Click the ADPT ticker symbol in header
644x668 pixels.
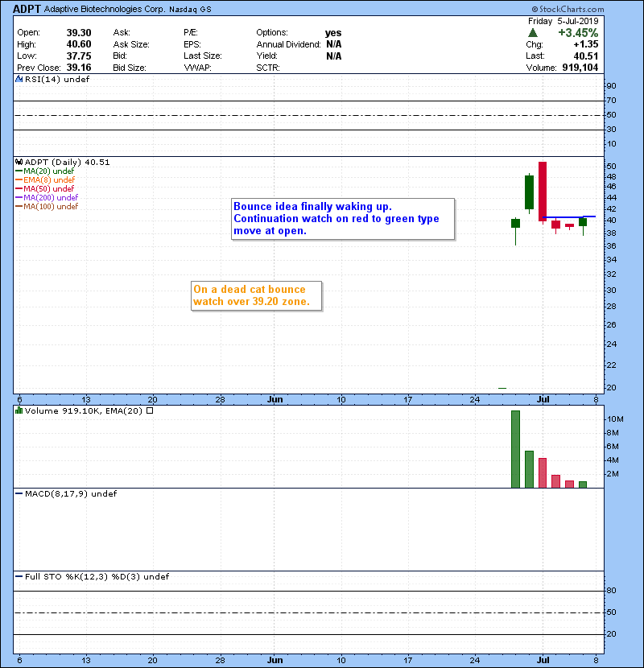[27, 9]
